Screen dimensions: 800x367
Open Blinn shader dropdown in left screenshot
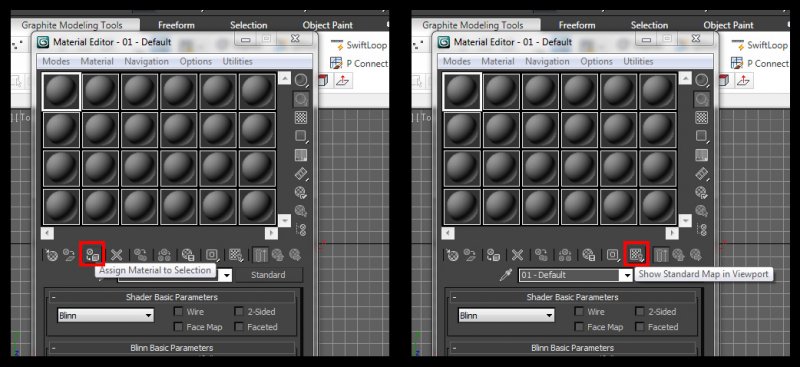click(106, 315)
